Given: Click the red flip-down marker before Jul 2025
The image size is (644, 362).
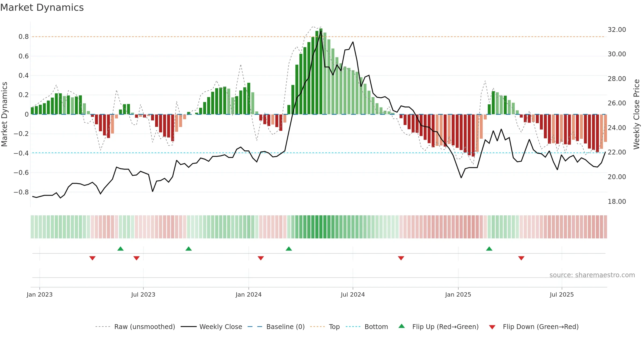Looking at the screenshot, I should coord(521,258).
